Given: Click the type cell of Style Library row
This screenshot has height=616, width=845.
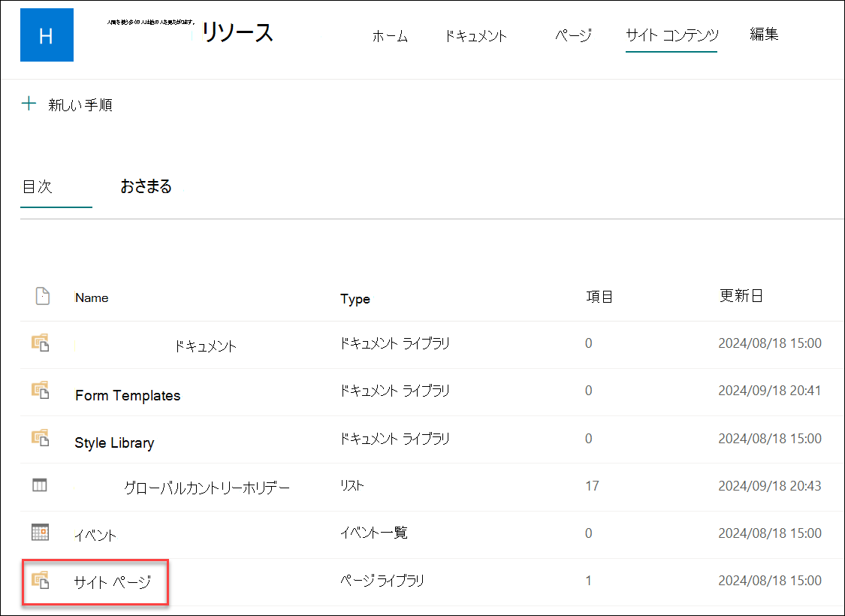Looking at the screenshot, I should (394, 438).
